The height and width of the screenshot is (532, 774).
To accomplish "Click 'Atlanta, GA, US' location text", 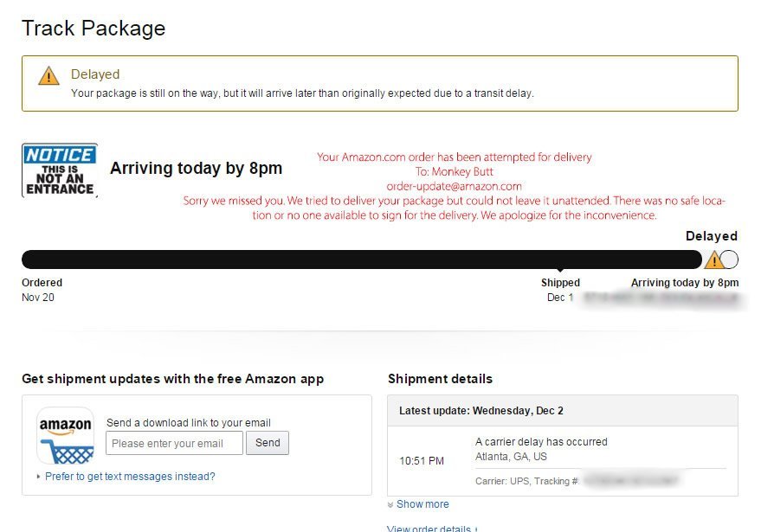I will tap(511, 457).
